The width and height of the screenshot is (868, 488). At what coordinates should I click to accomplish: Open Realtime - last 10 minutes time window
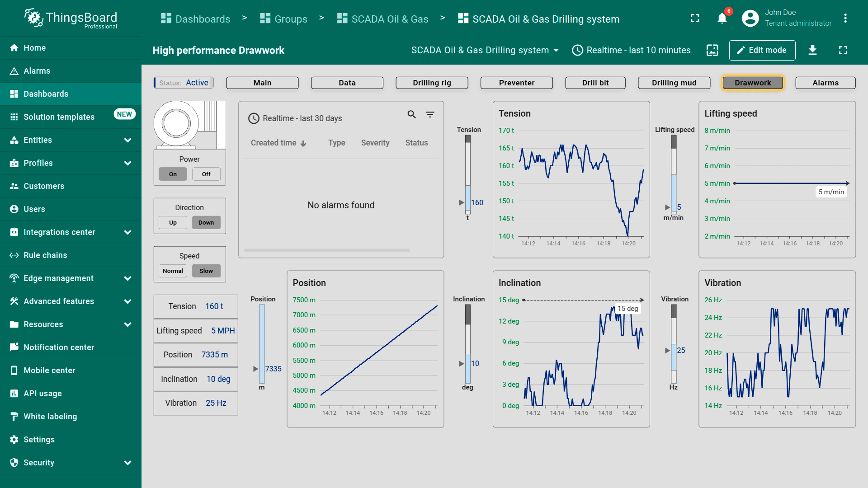coord(631,50)
